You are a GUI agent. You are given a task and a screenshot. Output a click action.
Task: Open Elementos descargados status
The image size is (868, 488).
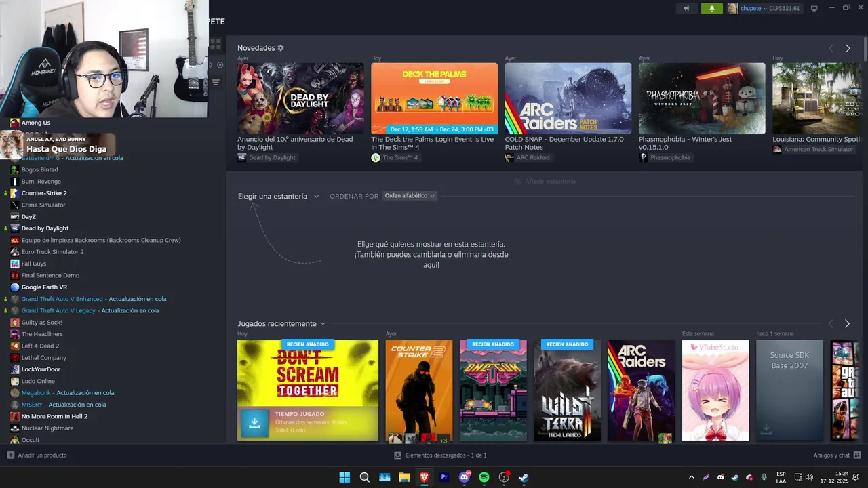446,455
